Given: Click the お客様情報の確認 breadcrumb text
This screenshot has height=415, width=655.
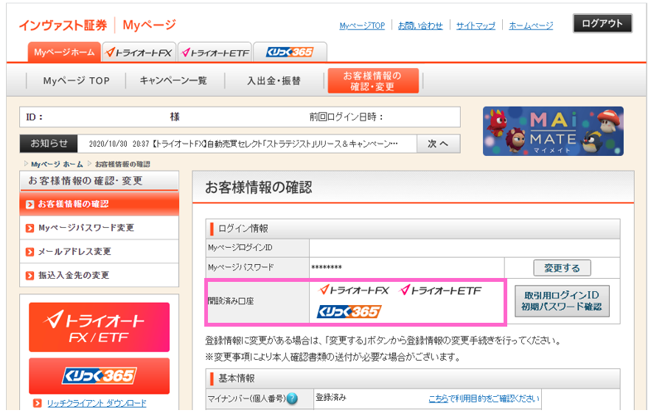Looking at the screenshot, I should point(122,164).
